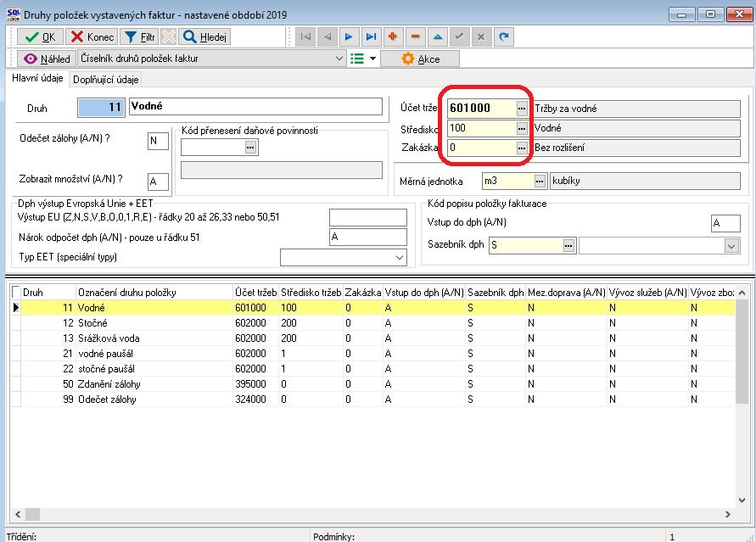Delete record with minus icon
The height and width of the screenshot is (542, 756).
tap(415, 36)
